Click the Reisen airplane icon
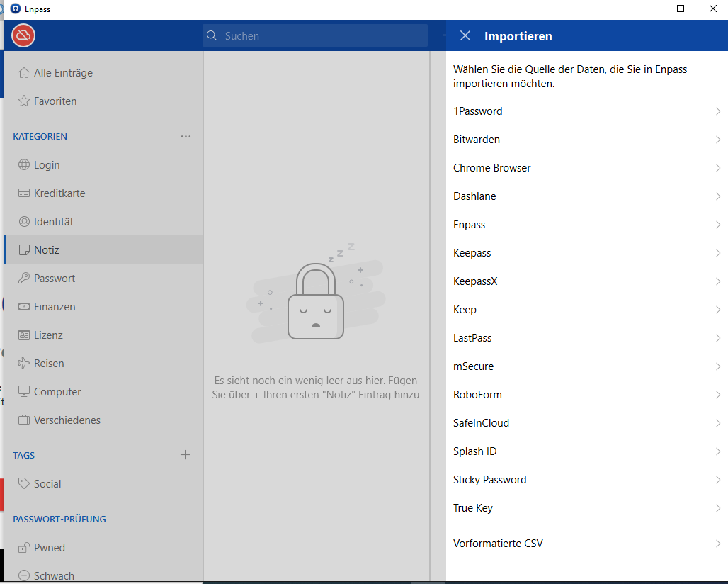 tap(23, 364)
